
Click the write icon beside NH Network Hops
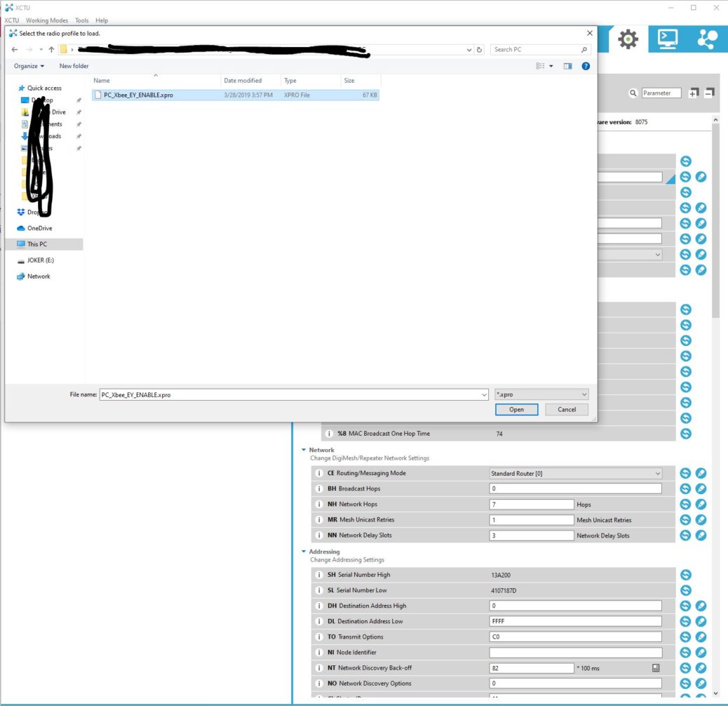coord(699,504)
